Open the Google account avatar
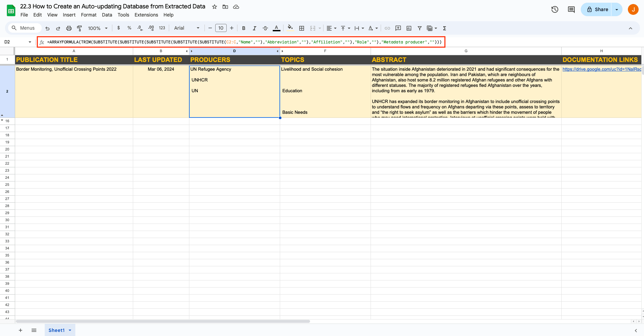Screen dimensions: 644x336 coord(633,9)
